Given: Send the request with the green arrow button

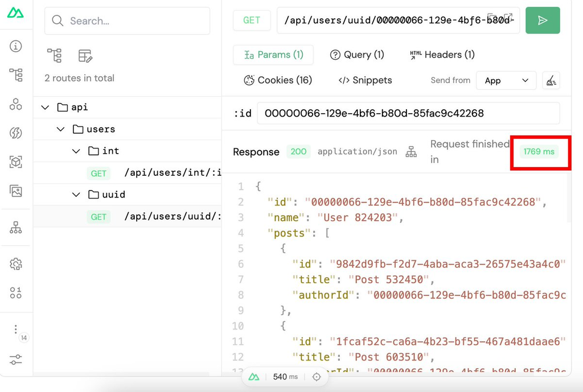Looking at the screenshot, I should coord(543,20).
